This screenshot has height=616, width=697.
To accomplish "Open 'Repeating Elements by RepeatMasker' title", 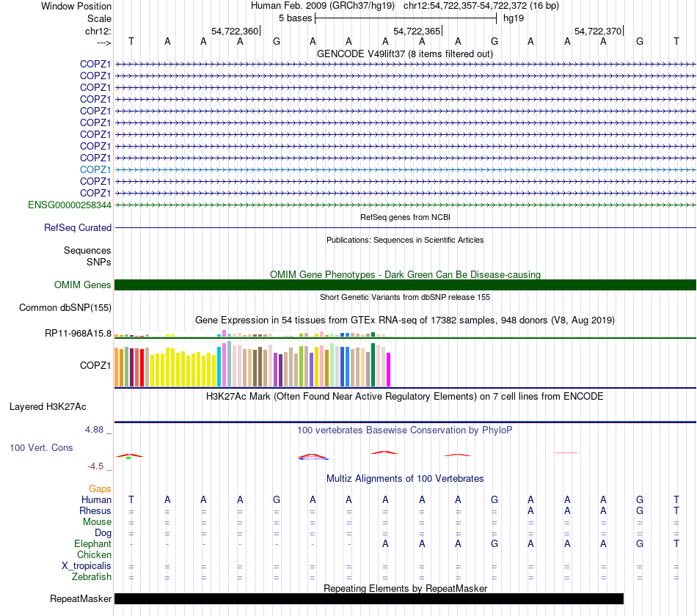I will click(x=406, y=588).
